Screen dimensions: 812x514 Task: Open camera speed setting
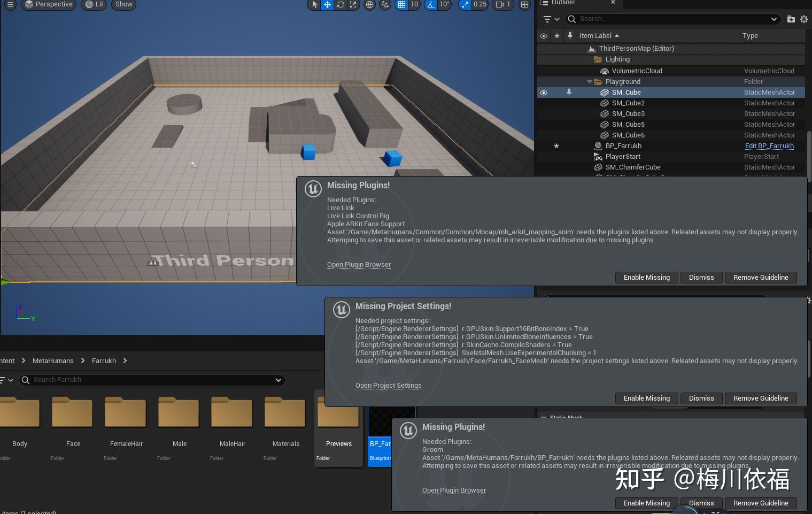(503, 4)
